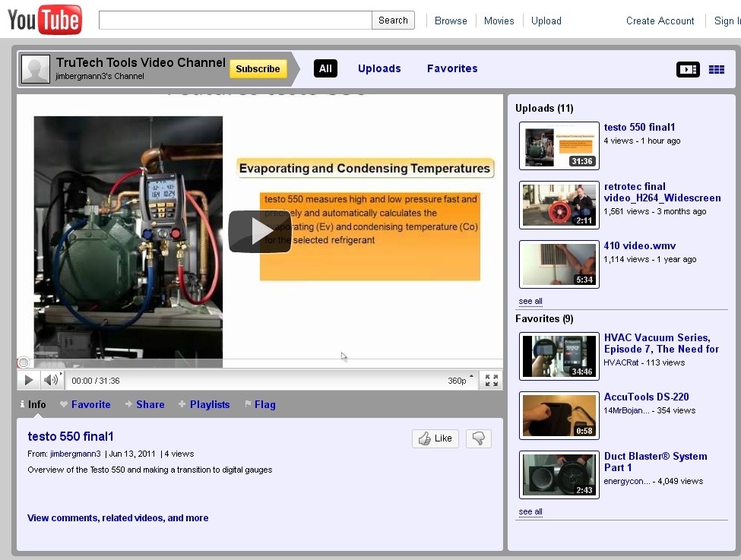Enter fullscreen mode on the player
Screen dimensions: 741x560
pos(492,380)
